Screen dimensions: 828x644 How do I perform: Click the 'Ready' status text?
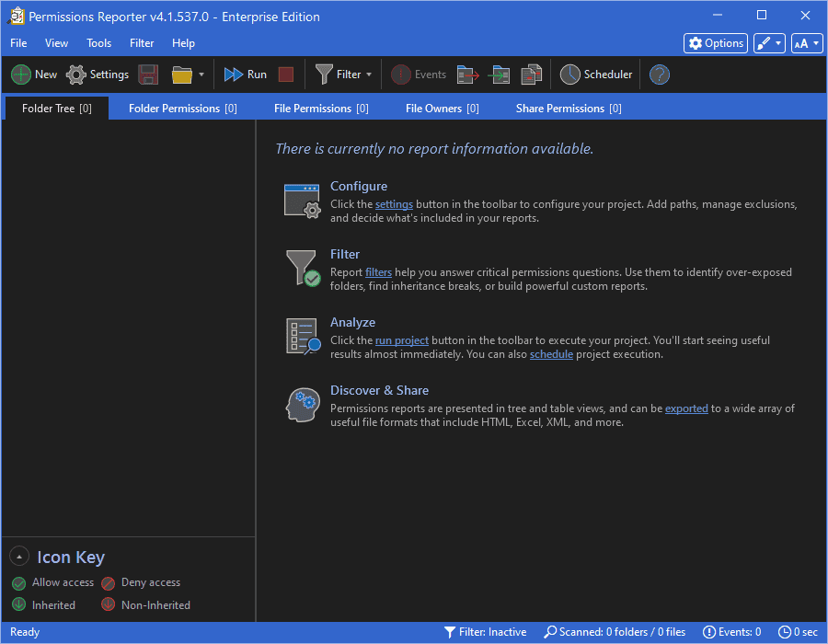[x=25, y=632]
